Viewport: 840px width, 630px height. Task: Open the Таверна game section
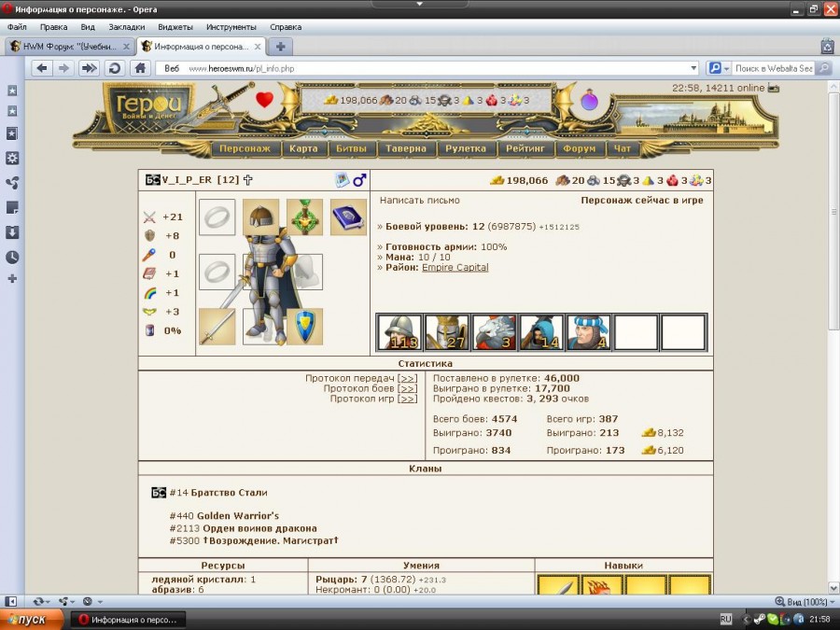tap(406, 148)
